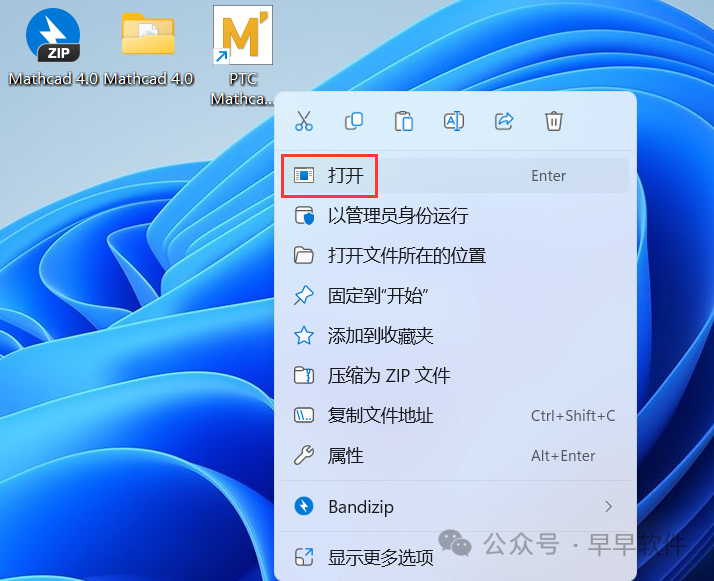Viewport: 714px width, 581px height.
Task: Click the Share arrow icon
Action: [504, 121]
